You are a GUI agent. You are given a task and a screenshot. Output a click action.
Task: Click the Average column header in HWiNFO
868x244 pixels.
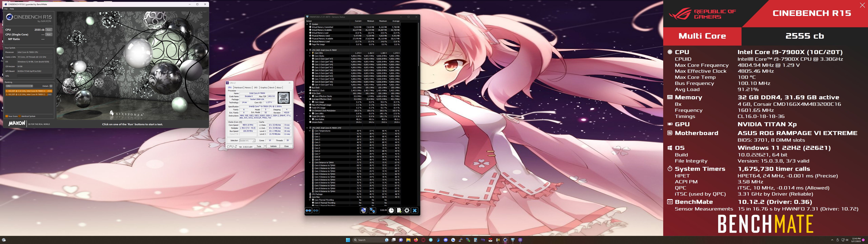click(394, 21)
